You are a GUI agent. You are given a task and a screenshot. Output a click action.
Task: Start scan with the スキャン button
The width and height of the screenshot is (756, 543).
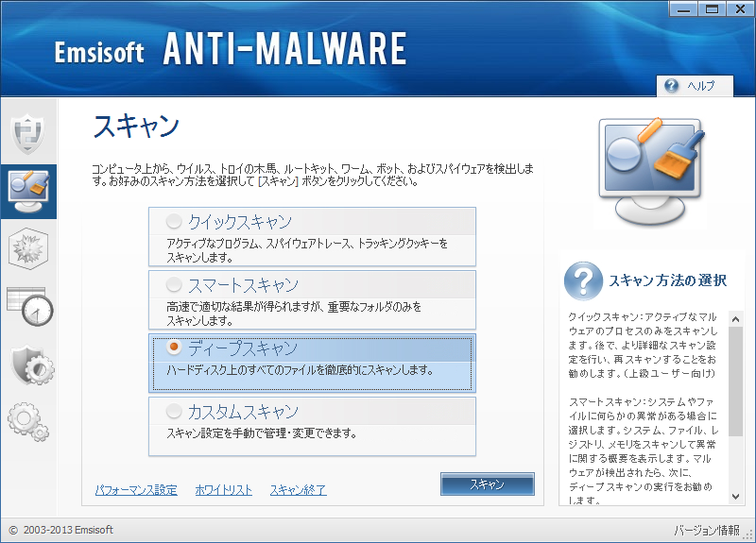(487, 484)
